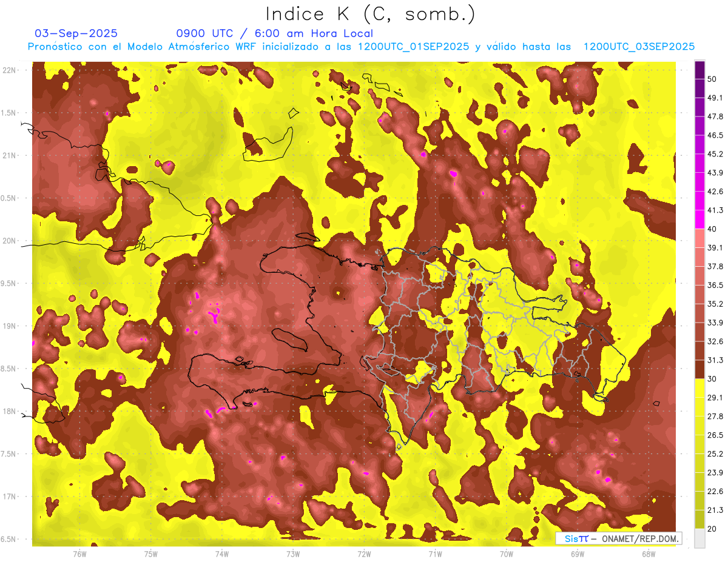Click the "50" value on the color scale
This screenshot has height=562, width=728.
(x=712, y=79)
